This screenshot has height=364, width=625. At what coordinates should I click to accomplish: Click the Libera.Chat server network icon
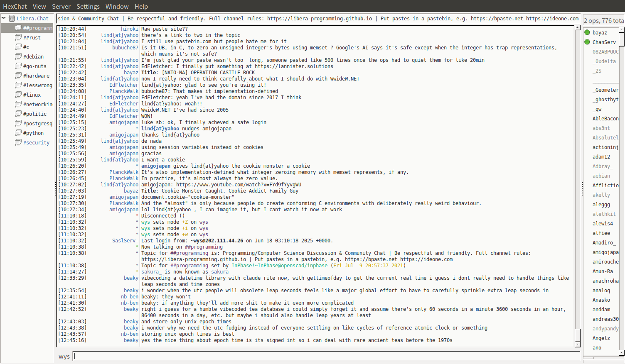click(x=12, y=18)
